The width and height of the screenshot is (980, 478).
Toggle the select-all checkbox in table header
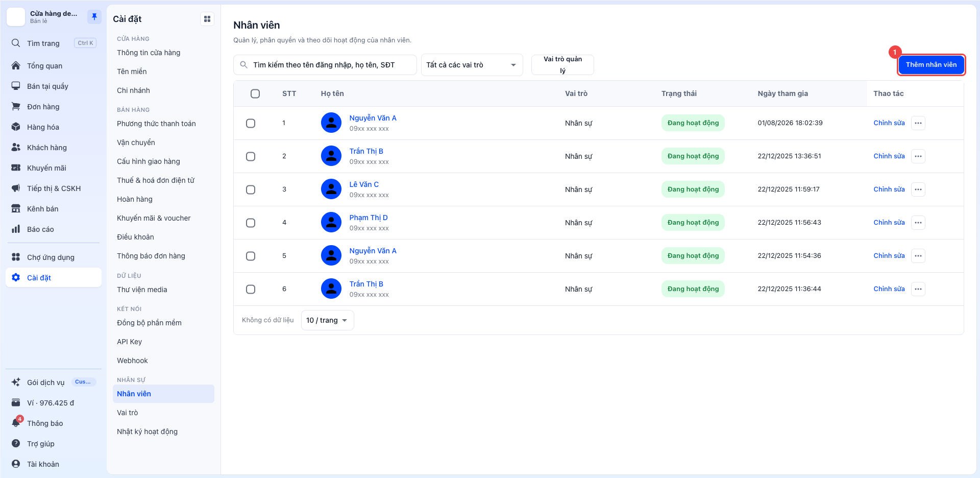[255, 93]
